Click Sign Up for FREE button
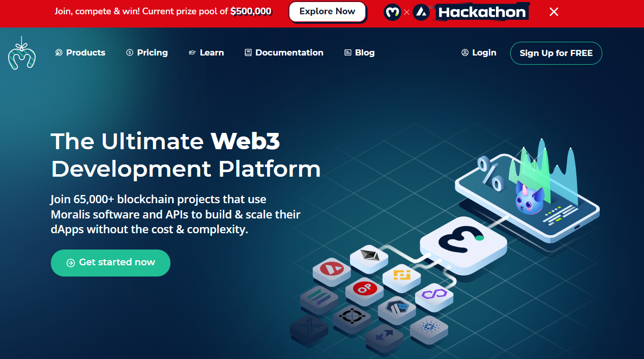The image size is (644, 359). [556, 53]
